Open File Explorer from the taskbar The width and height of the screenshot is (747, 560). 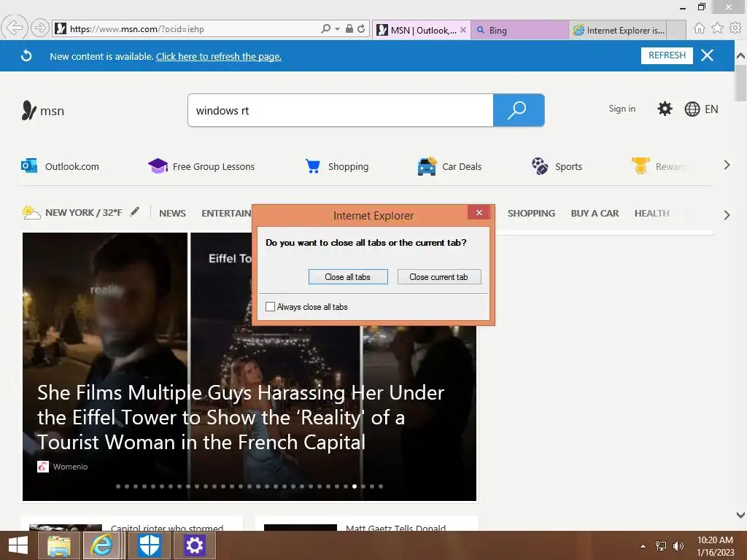click(58, 545)
